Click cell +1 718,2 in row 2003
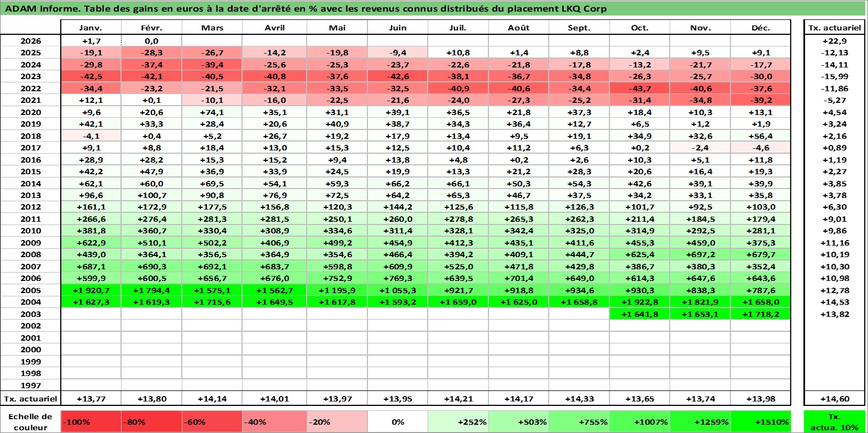Screen dimensions: 868x433 [761, 314]
